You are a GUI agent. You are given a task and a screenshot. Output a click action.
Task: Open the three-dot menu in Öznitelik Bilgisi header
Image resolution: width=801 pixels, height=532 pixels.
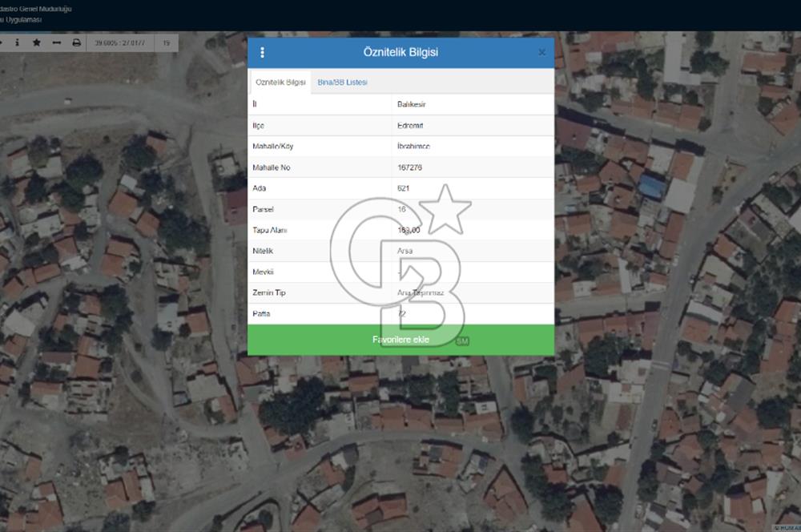pyautogui.click(x=262, y=53)
